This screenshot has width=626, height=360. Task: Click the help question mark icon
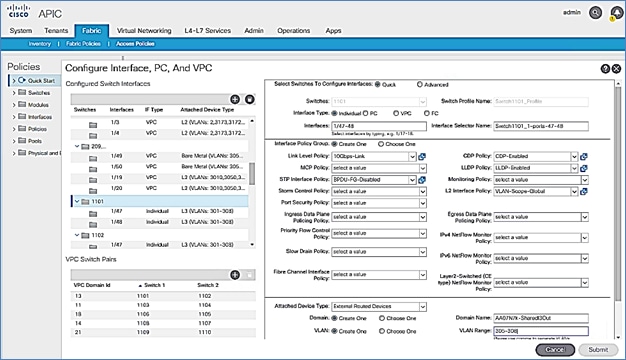(x=605, y=69)
